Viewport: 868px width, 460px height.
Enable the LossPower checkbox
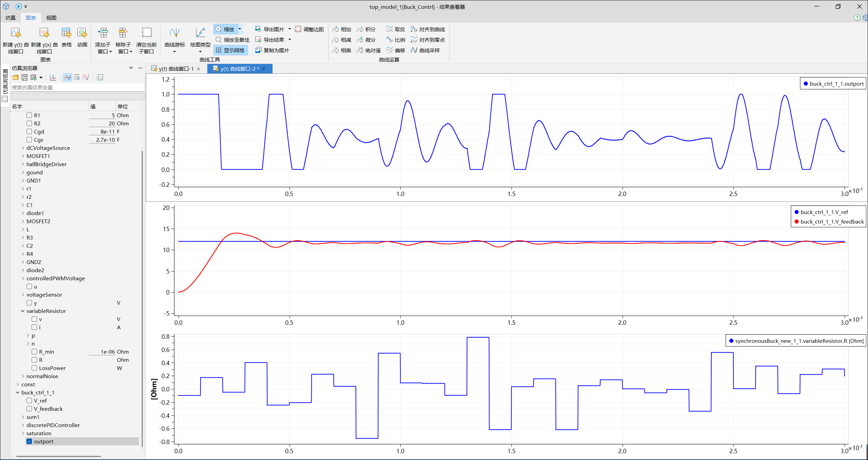[34, 368]
